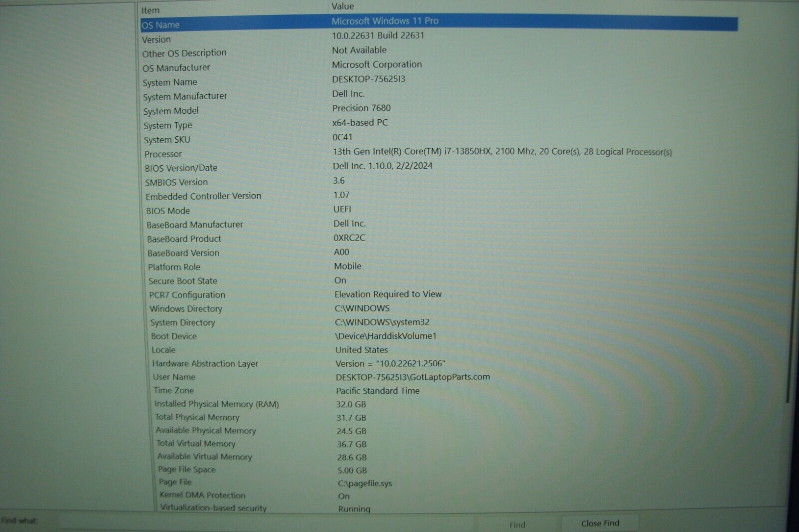Screen dimensions: 799x532
Task: Click the Microsoft Corporation value
Action: [x=377, y=64]
